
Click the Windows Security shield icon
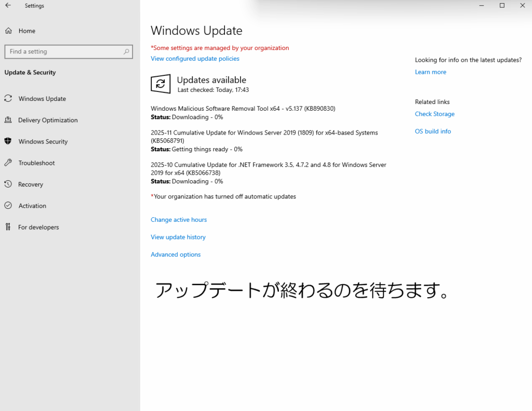(x=8, y=141)
